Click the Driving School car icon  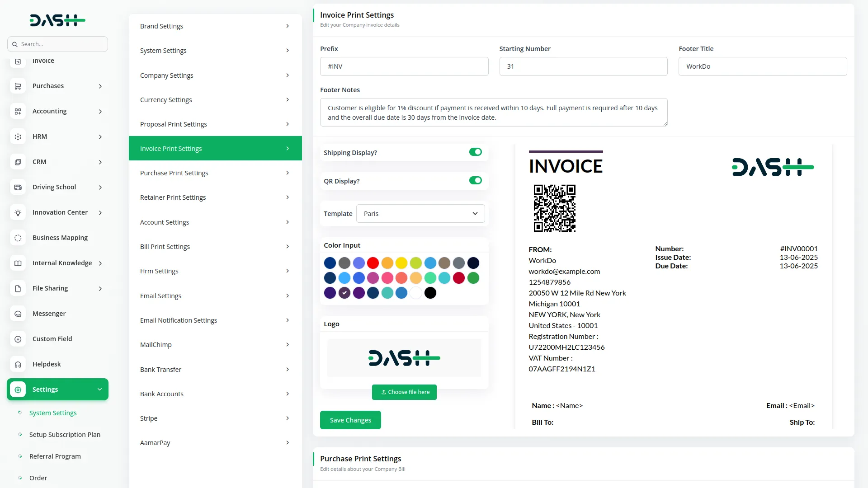tap(18, 187)
